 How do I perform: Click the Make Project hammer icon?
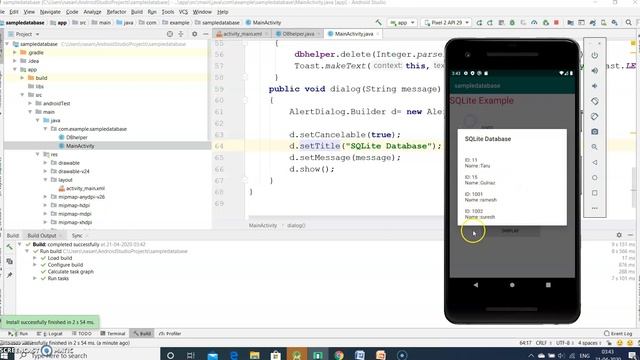pyautogui.click(x=378, y=22)
